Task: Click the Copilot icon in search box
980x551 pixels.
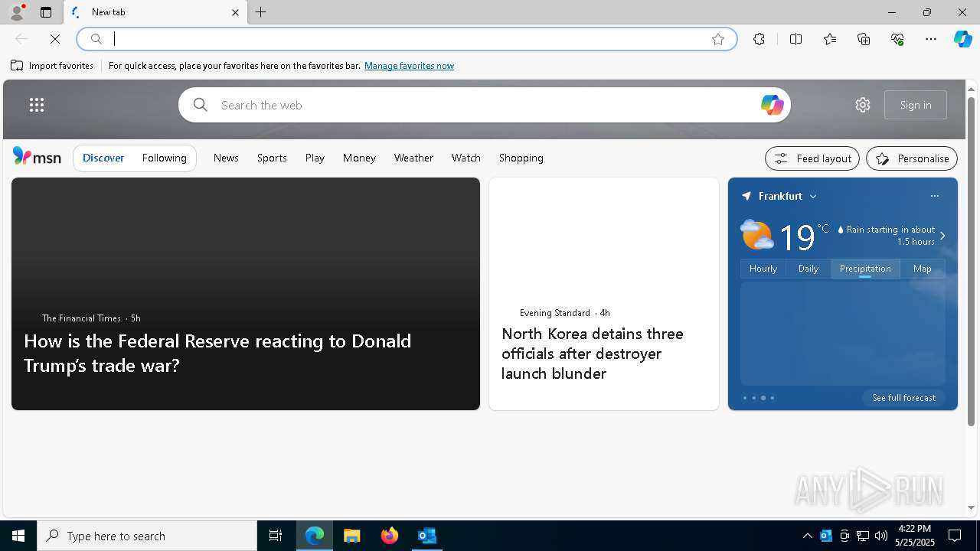Action: pos(772,105)
